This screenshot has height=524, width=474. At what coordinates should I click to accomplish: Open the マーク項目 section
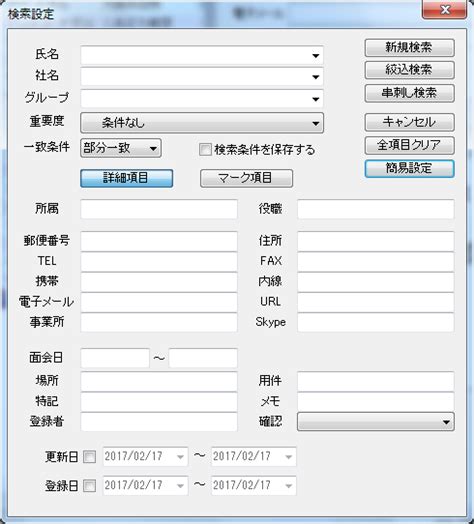point(246,178)
